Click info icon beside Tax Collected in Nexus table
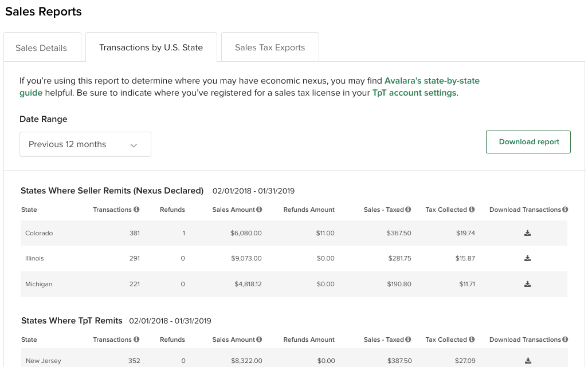588x367 pixels. (x=472, y=210)
